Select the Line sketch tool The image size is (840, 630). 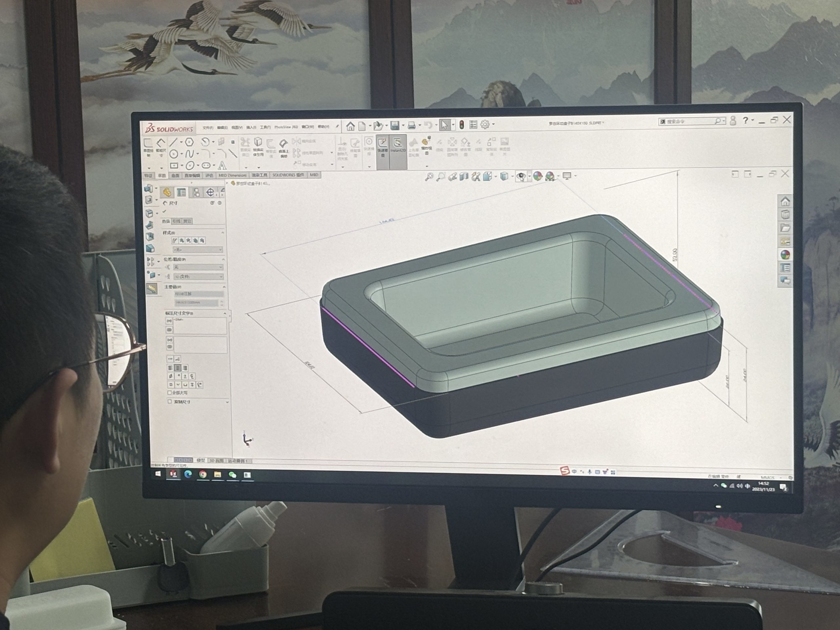[x=173, y=142]
